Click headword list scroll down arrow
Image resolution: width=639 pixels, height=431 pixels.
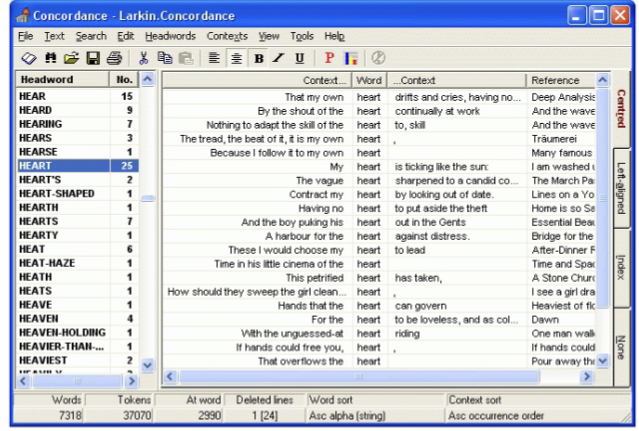click(x=148, y=365)
